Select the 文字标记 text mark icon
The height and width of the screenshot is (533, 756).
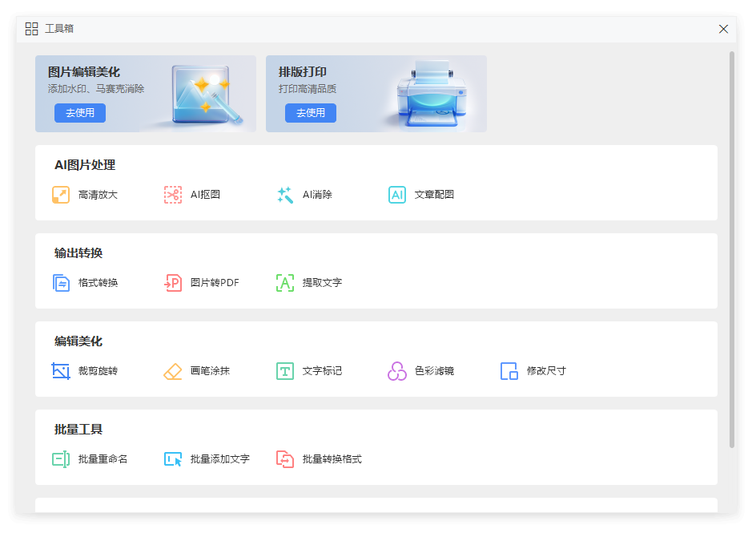[x=285, y=371]
